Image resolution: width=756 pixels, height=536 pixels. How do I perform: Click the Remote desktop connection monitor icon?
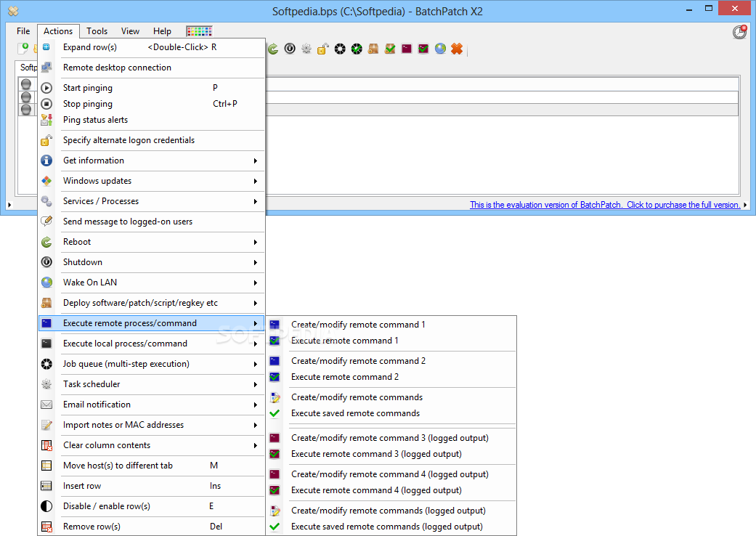46,68
